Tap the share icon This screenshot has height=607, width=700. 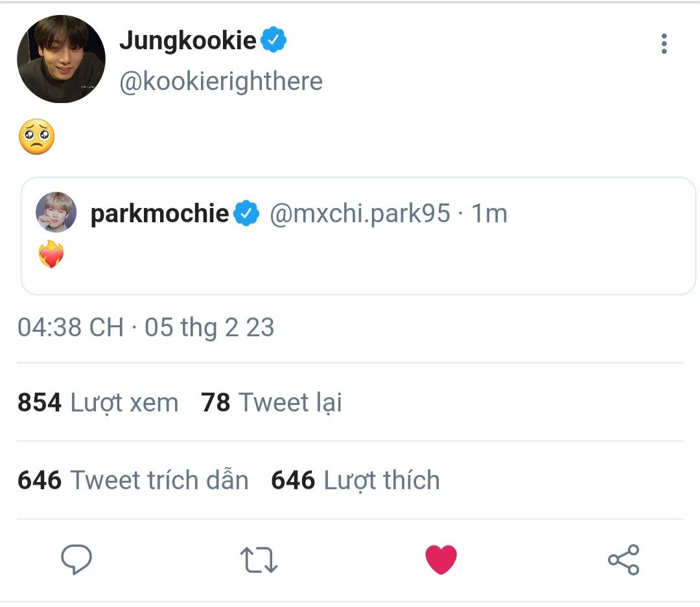pyautogui.click(x=624, y=559)
